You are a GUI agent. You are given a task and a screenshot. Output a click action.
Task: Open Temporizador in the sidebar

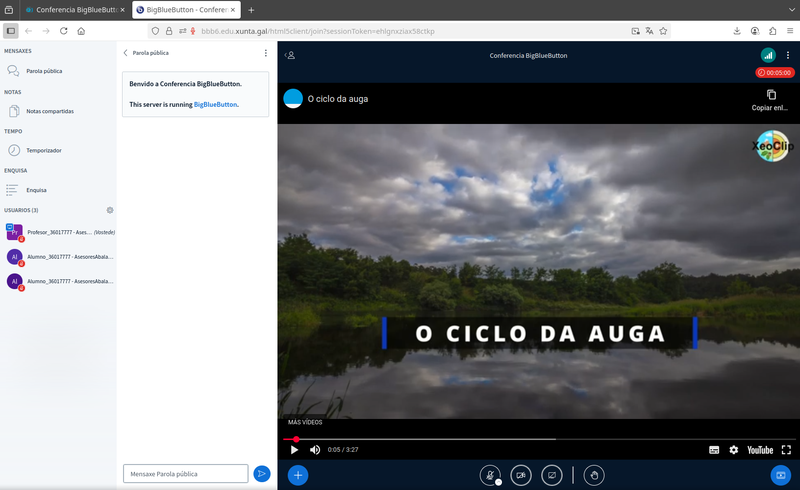click(x=43, y=150)
